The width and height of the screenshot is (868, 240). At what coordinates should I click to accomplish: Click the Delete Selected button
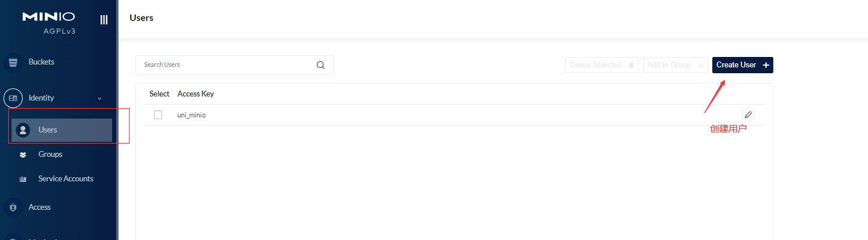pyautogui.click(x=602, y=65)
